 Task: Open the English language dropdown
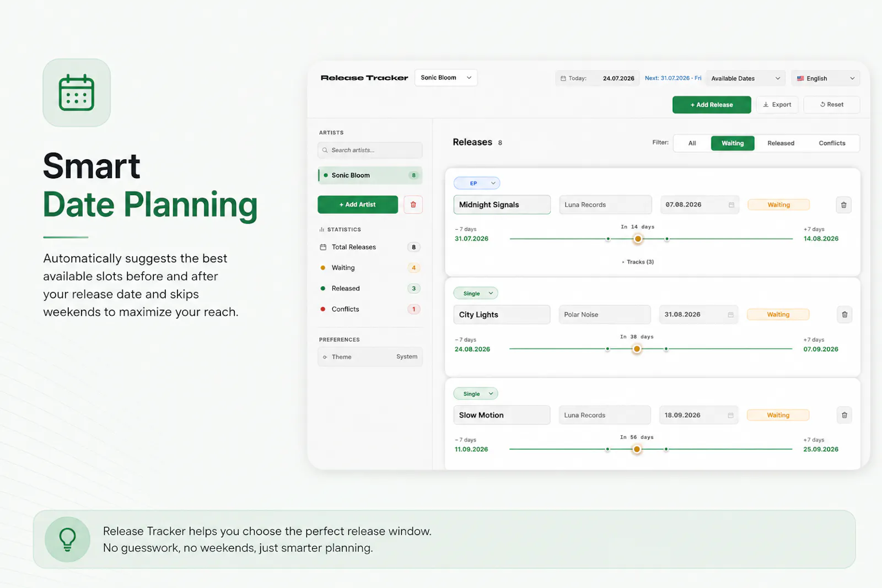(x=825, y=78)
